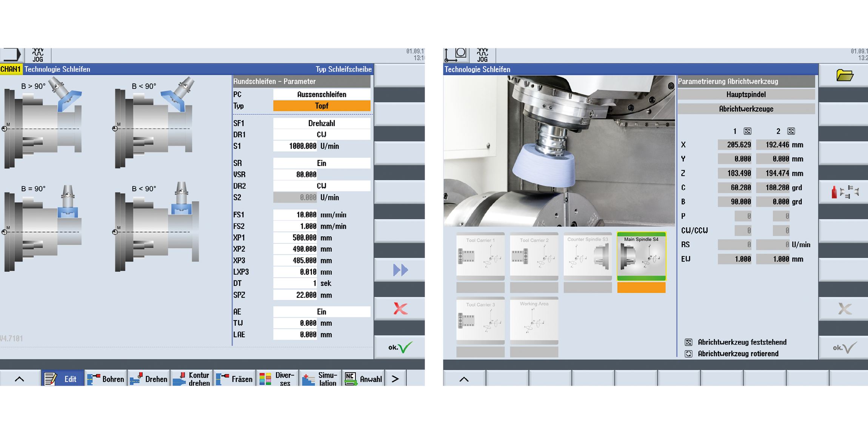The image size is (868, 434).
Task: Click Abrichtwerkzeug feststehend legend symbol
Action: (688, 342)
